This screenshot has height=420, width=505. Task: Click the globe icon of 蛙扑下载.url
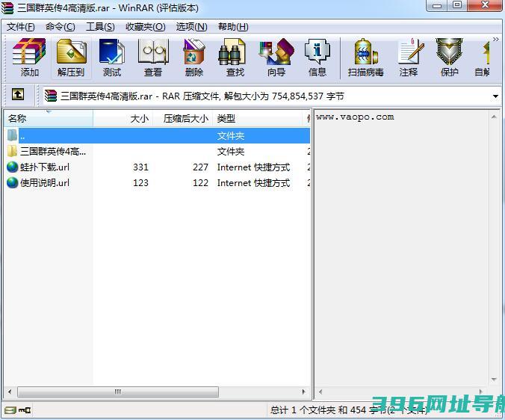12,167
